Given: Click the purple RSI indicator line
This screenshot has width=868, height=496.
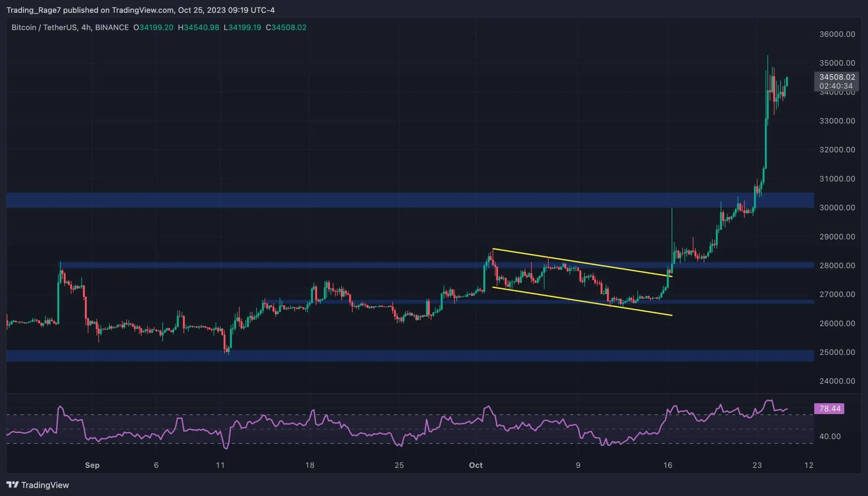Looking at the screenshot, I should (397, 425).
